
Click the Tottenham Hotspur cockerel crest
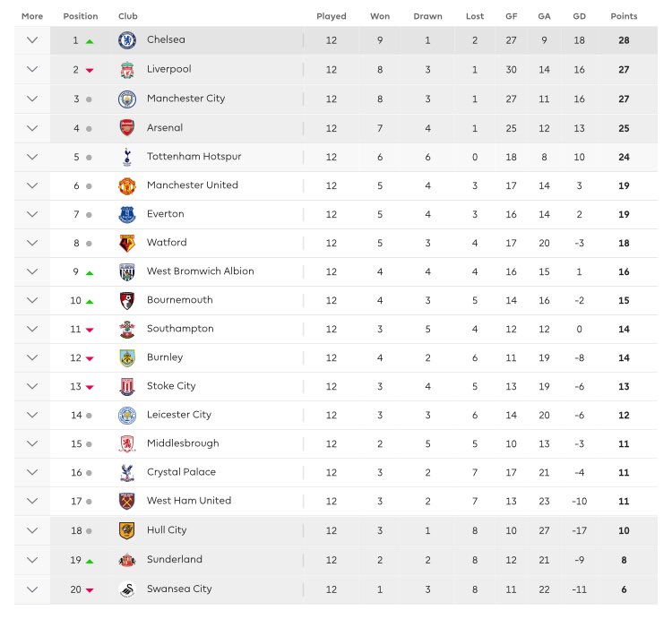point(127,157)
